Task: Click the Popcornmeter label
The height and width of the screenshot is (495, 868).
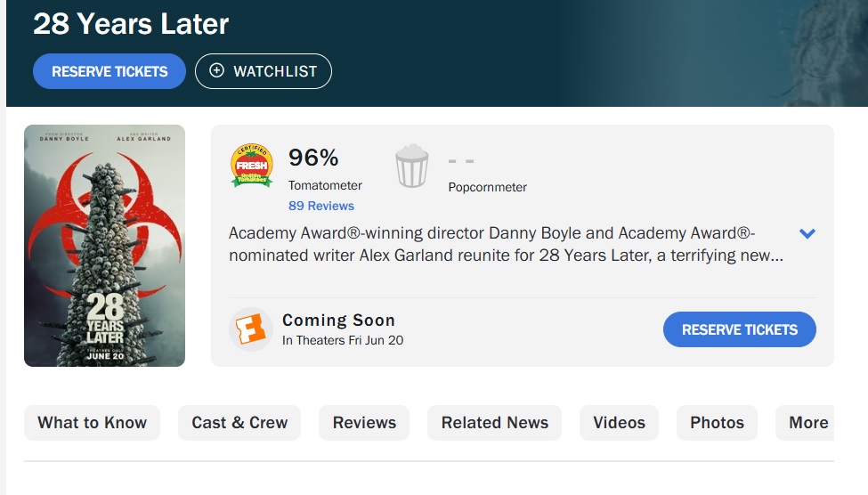Action: (x=487, y=187)
